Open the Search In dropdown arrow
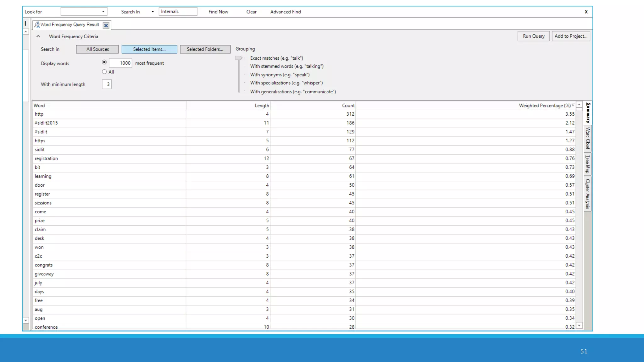 153,12
